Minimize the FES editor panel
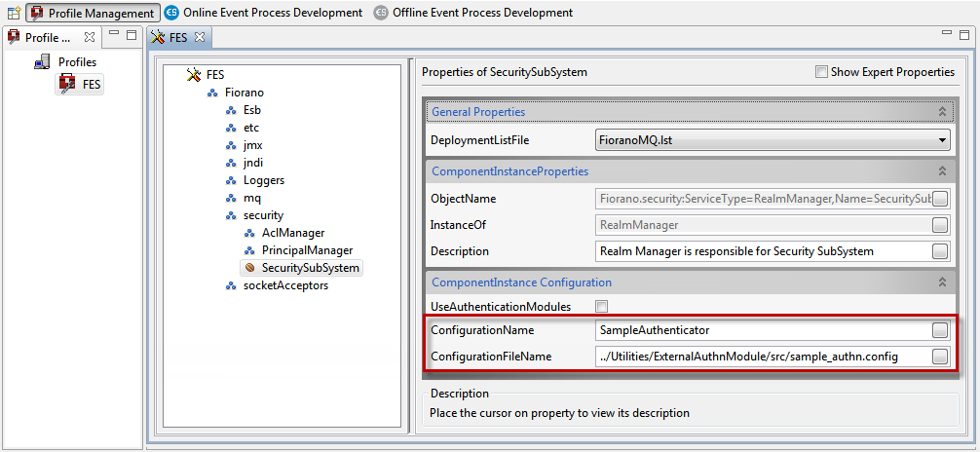Image resolution: width=980 pixels, height=452 pixels. [948, 34]
